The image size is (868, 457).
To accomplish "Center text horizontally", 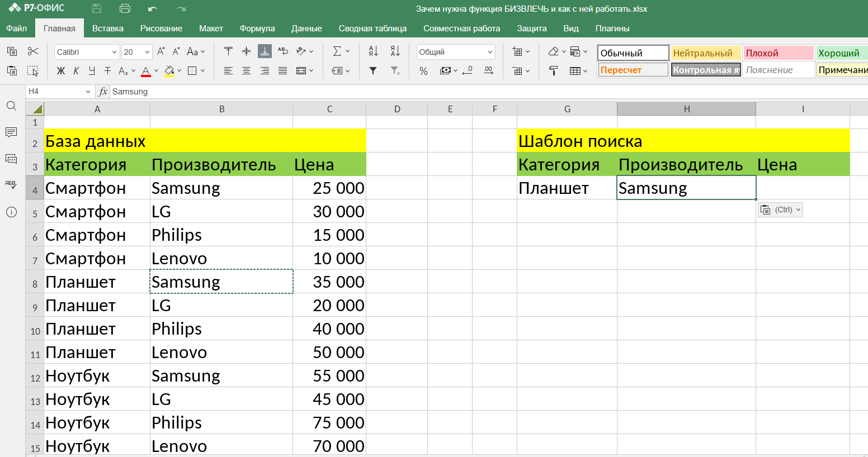I will click(x=246, y=70).
